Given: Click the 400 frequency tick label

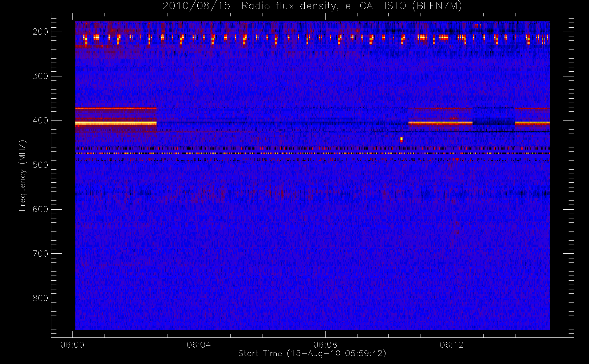Looking at the screenshot, I should coord(40,120).
